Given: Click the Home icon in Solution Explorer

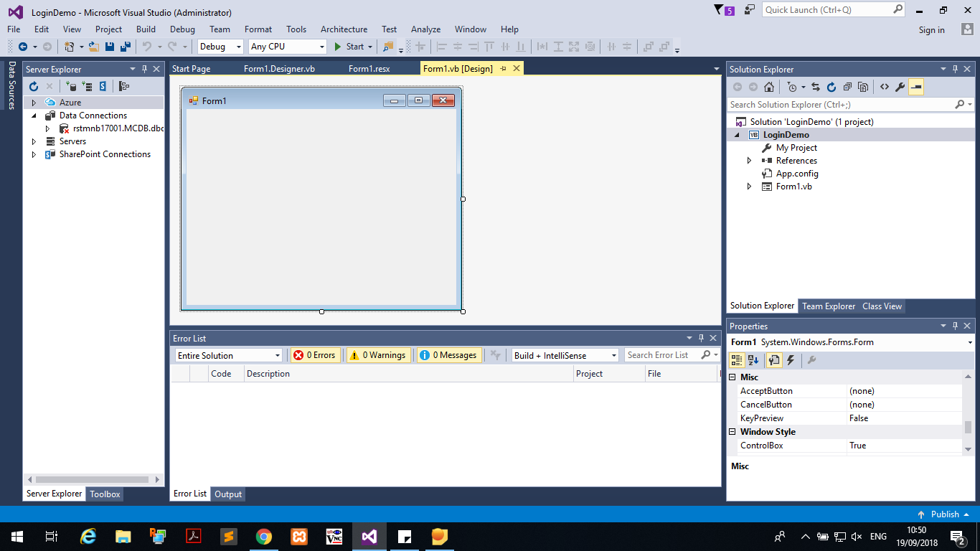Looking at the screenshot, I should tap(769, 87).
